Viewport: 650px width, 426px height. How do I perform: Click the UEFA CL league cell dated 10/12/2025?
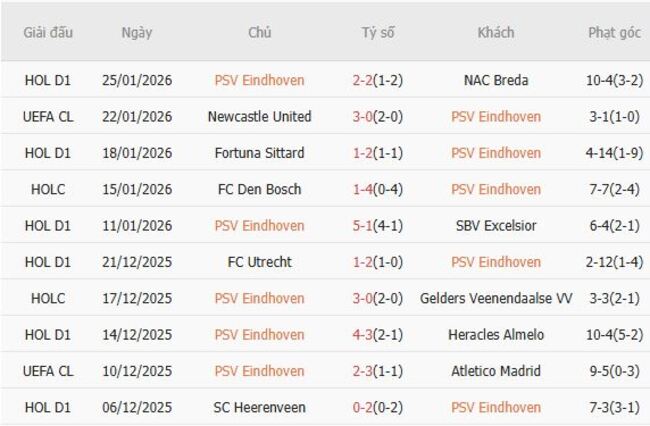[48, 371]
